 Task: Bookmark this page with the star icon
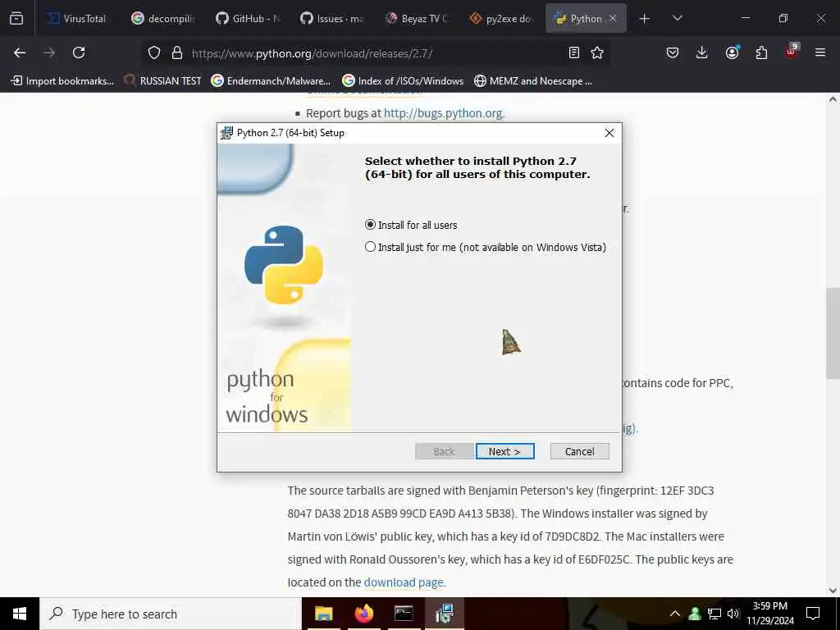597,52
